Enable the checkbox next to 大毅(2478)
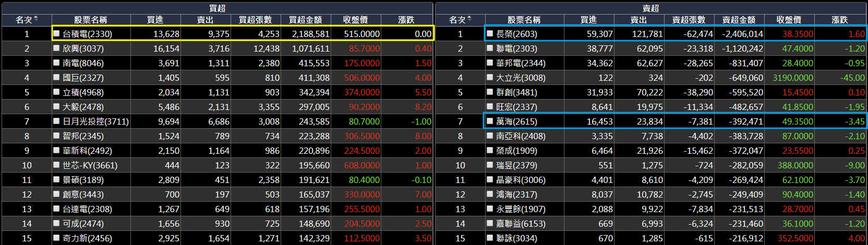Viewport: 868px width, 245px height. click(56, 106)
